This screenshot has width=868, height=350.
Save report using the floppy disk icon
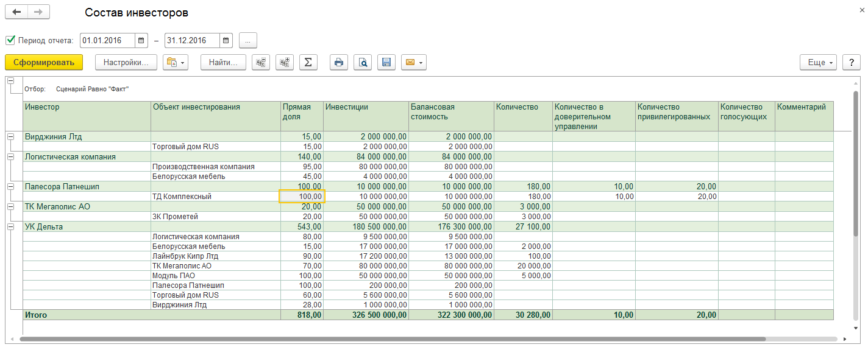[x=385, y=62]
